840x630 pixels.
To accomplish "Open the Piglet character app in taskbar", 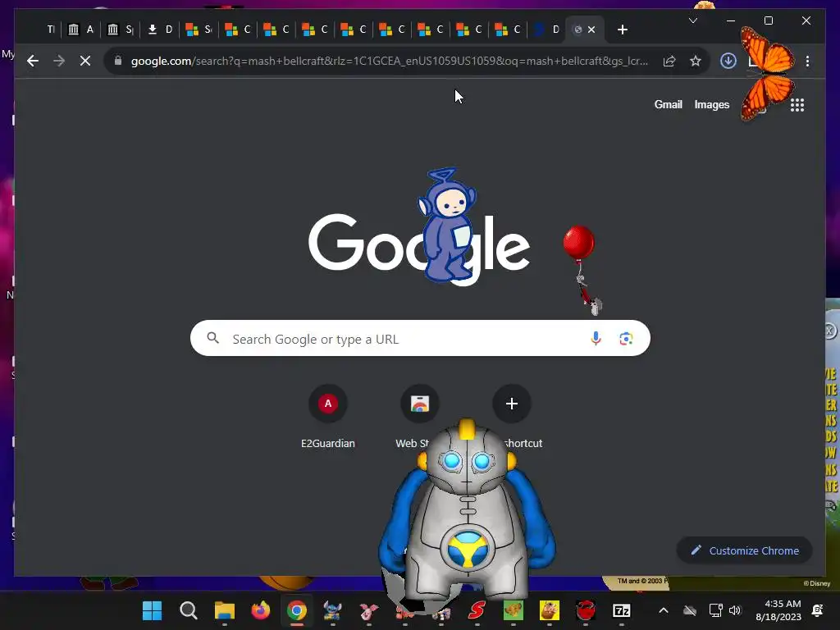I will (x=369, y=610).
